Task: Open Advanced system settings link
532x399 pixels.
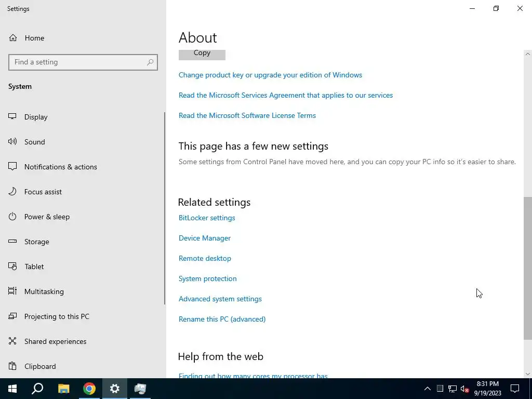Action: point(220,299)
